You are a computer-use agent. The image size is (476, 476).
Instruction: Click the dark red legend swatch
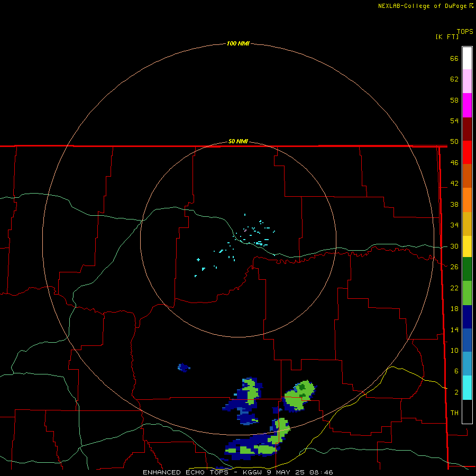[467, 129]
